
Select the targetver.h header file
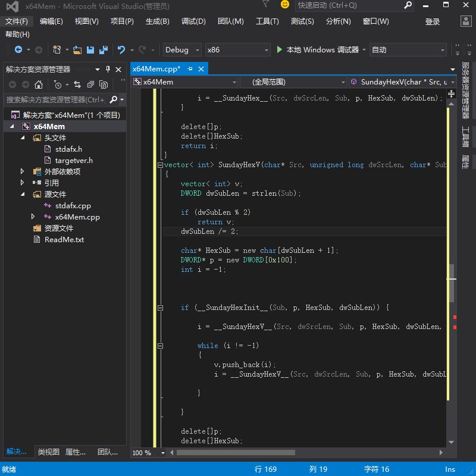click(74, 160)
